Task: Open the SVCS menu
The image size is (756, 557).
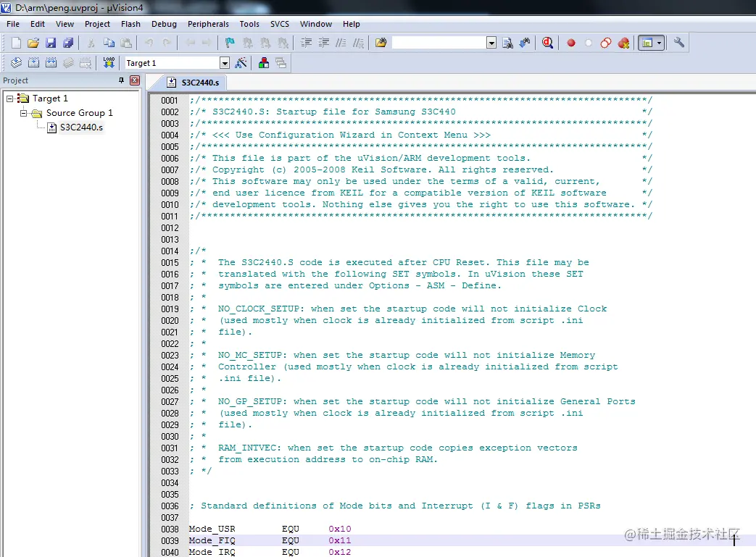Action: click(x=280, y=24)
